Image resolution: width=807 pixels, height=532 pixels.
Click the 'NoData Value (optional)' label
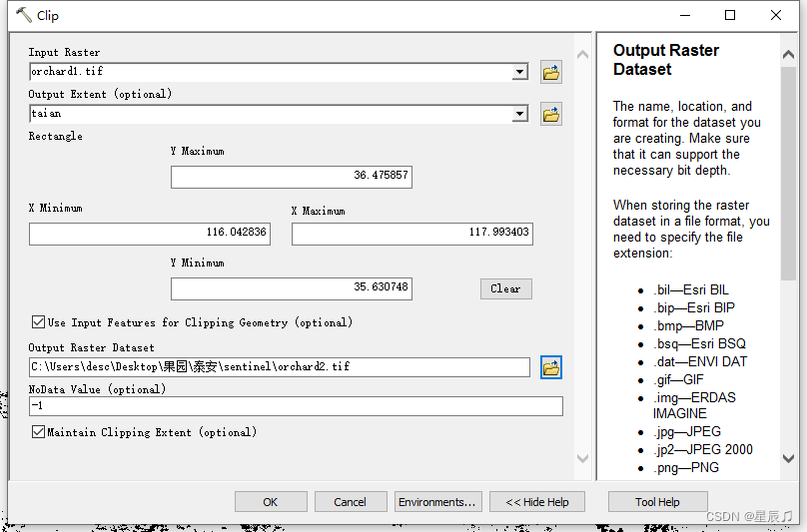point(97,389)
